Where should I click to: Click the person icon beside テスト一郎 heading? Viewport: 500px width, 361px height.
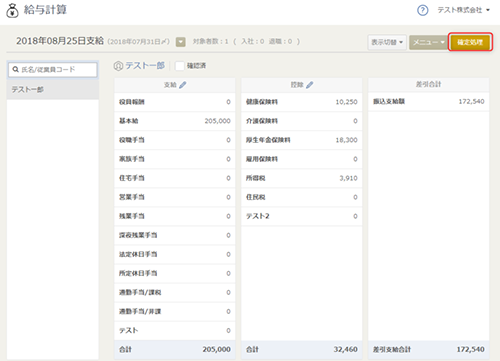118,66
